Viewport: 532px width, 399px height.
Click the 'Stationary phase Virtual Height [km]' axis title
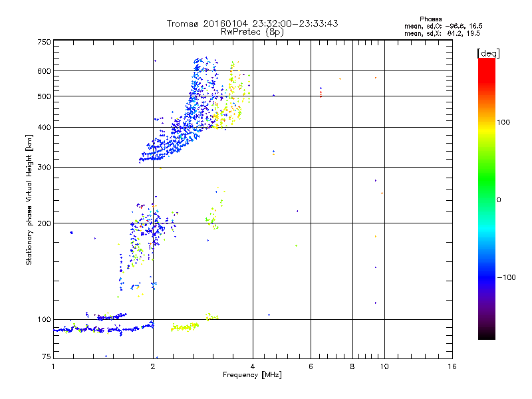click(29, 199)
